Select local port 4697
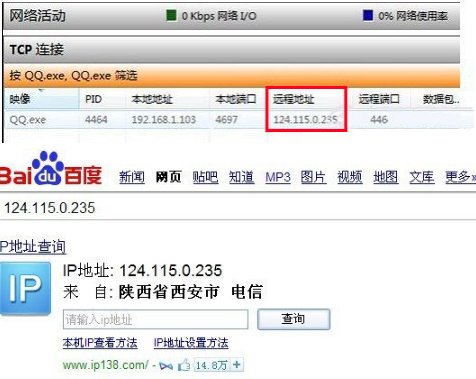This screenshot has height=379, width=476. pos(226,120)
